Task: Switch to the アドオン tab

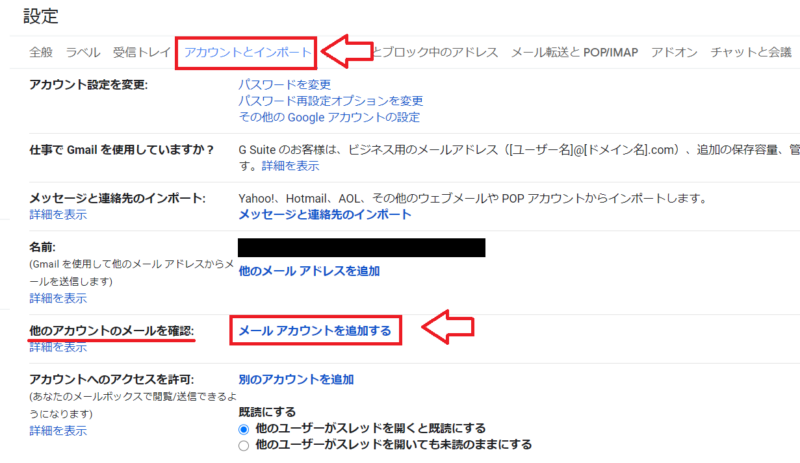Action: (x=674, y=52)
